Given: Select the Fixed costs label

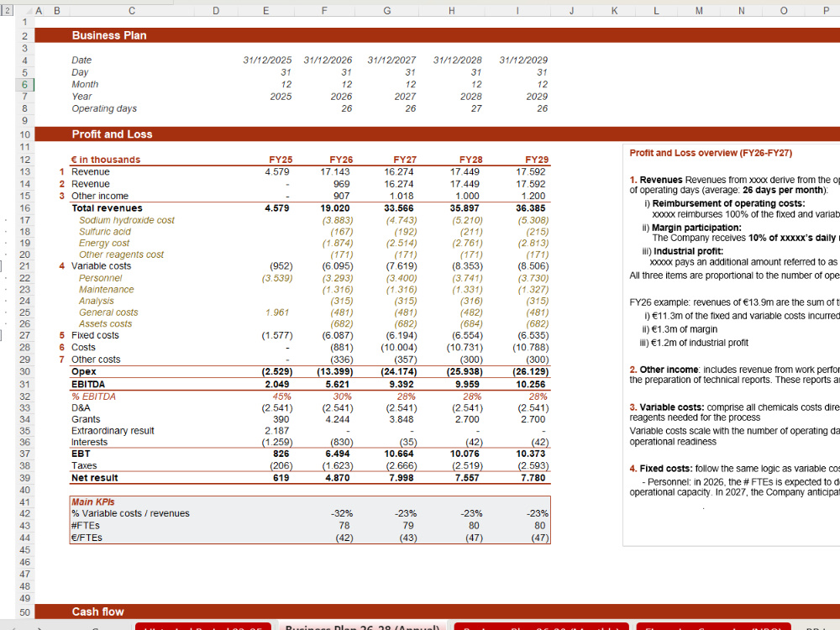Looking at the screenshot, I should tap(96, 335).
